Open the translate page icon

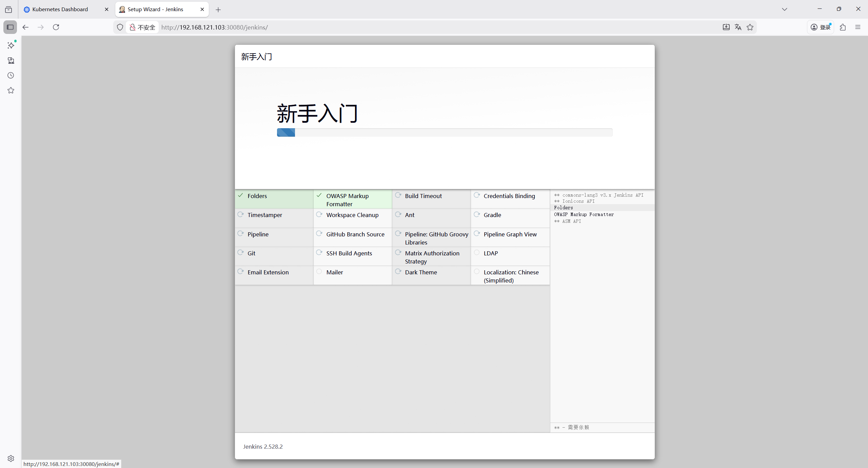pos(738,27)
